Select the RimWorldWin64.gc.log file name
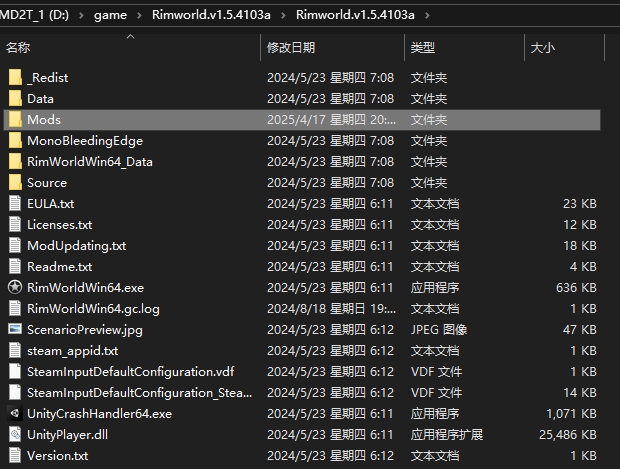 [93, 309]
